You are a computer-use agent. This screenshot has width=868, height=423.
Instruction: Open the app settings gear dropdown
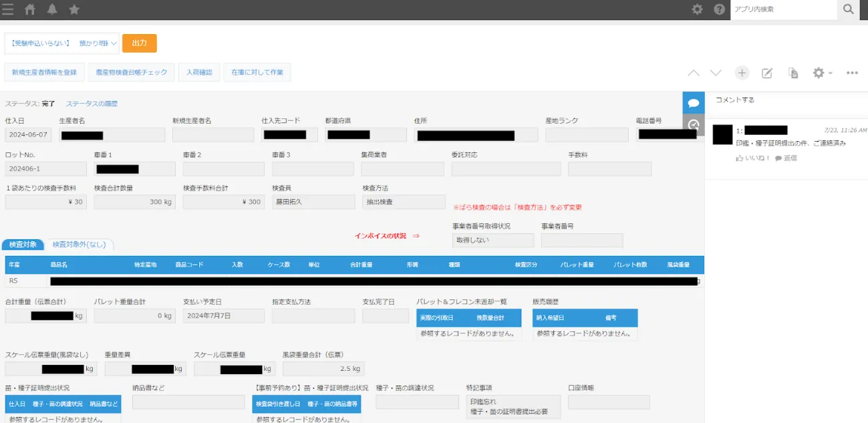[821, 73]
